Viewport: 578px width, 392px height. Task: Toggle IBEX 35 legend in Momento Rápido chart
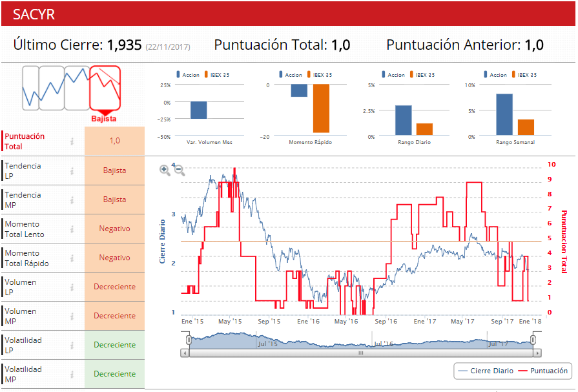coord(320,75)
